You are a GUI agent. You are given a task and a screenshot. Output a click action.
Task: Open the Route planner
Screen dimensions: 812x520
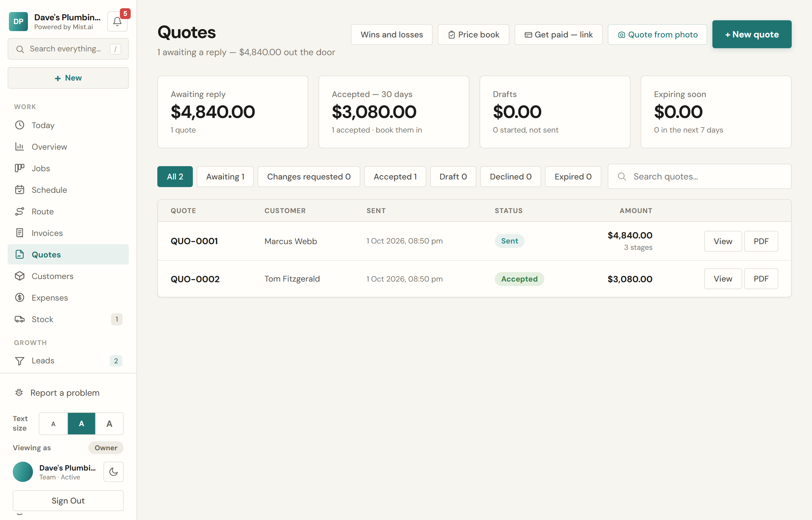pos(68,211)
